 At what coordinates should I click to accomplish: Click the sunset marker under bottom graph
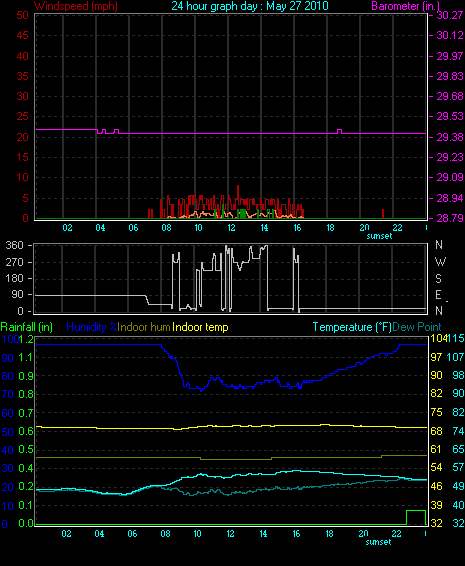pos(378,542)
